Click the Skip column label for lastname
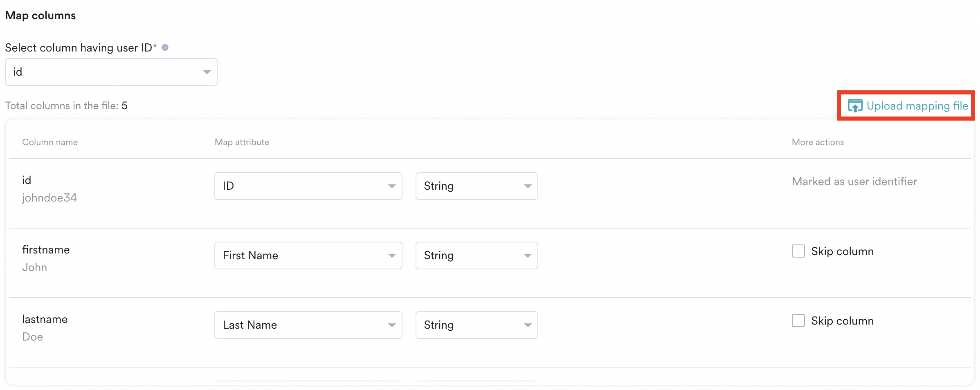980x390 pixels. pyautogui.click(x=842, y=321)
